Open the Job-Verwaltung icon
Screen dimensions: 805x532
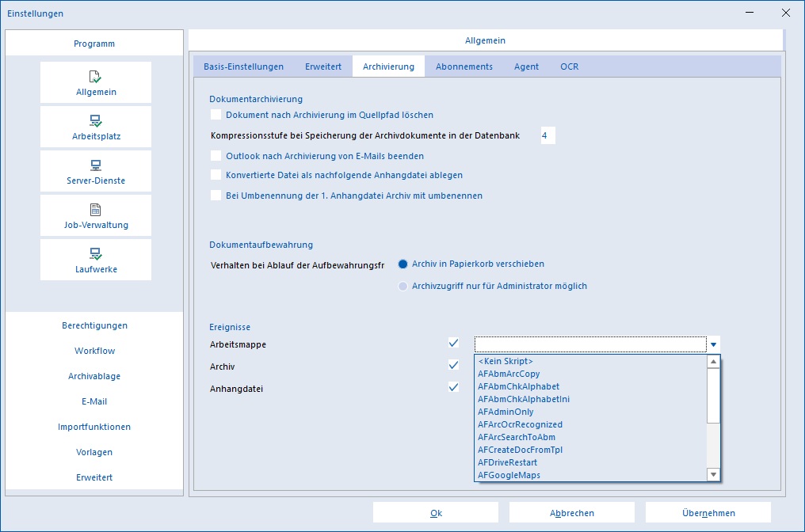coord(96,215)
